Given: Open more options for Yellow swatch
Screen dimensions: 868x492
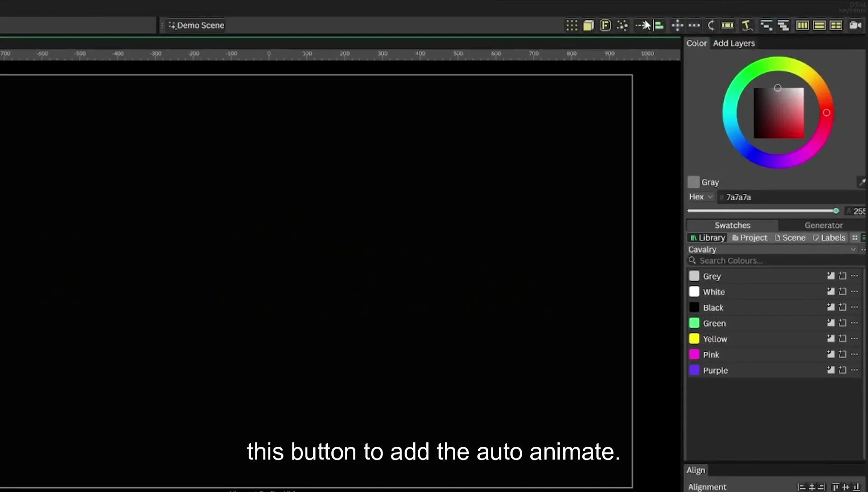Looking at the screenshot, I should [x=854, y=339].
